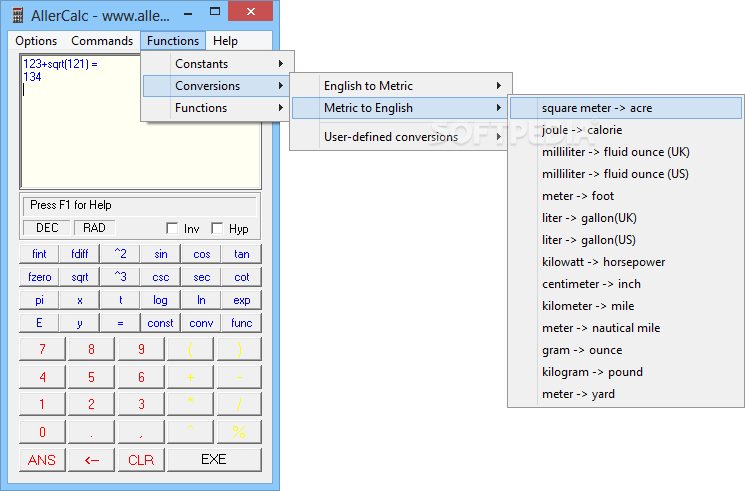Click the conv button
The height and width of the screenshot is (491, 745).
(201, 323)
